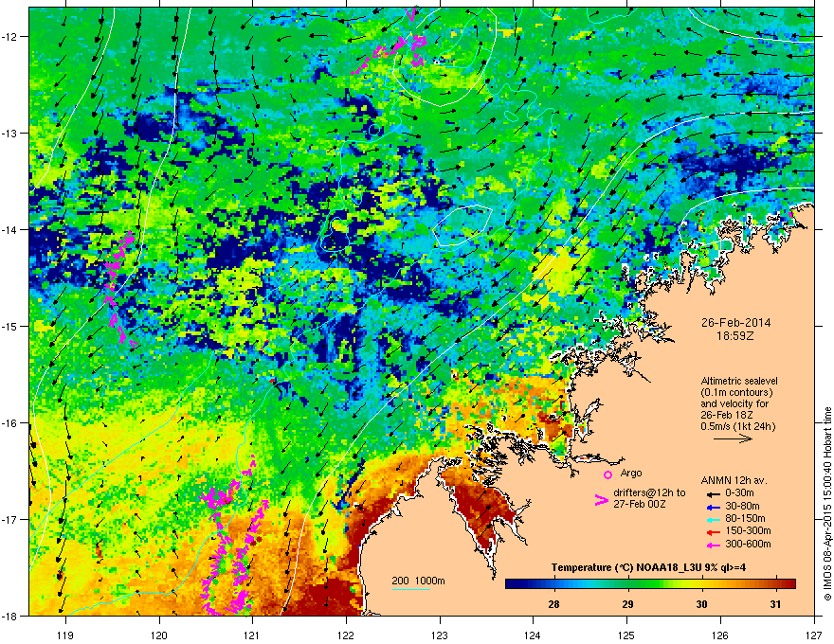Screen dimensions: 834x644
Task: Click the 'ANMN 12h av.' heading
Action: [x=734, y=480]
